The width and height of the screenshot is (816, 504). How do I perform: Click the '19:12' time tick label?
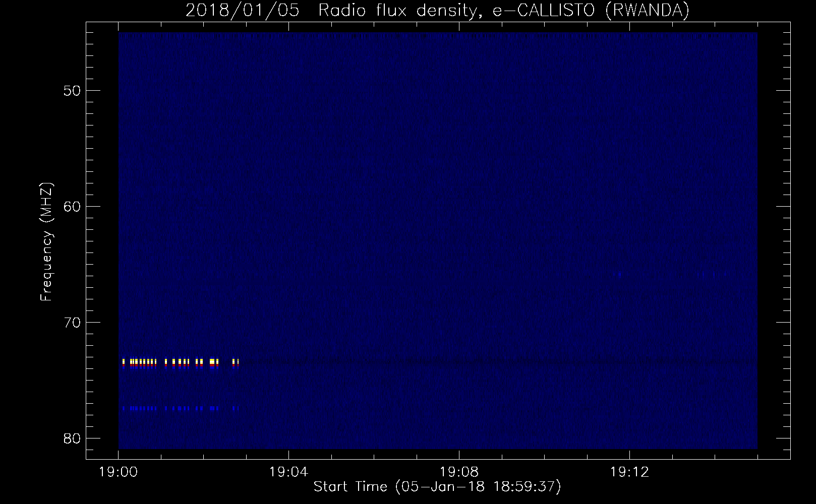629,472
